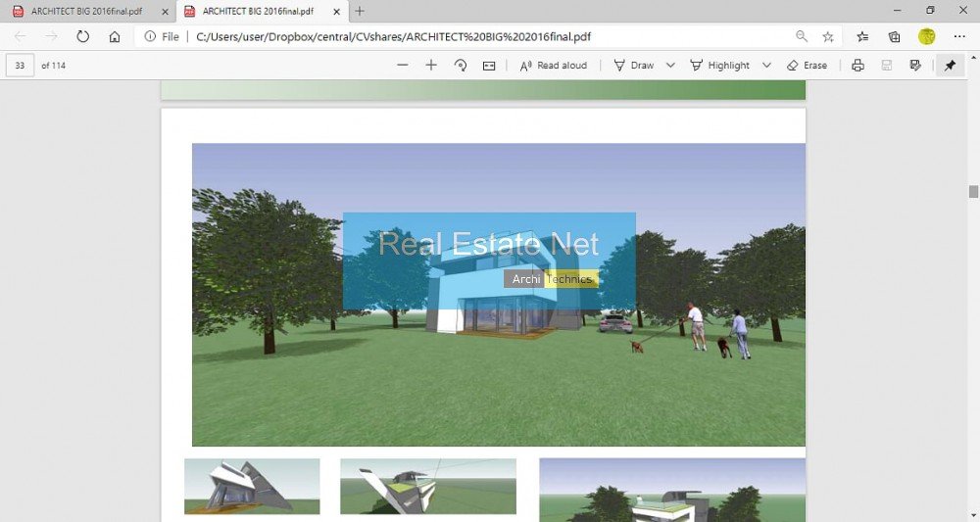Click the vertical scrollbar thumb
Screen dimensions: 980x522
(x=974, y=192)
